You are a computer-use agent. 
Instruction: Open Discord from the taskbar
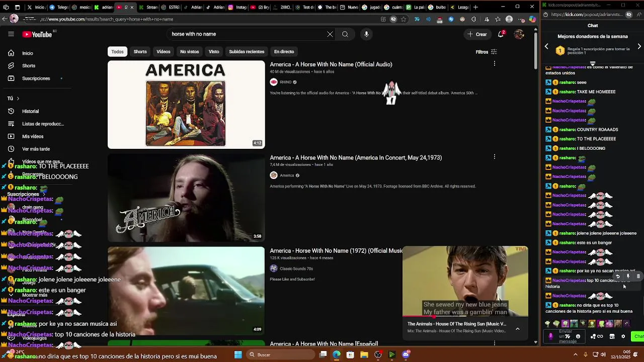[406, 354]
